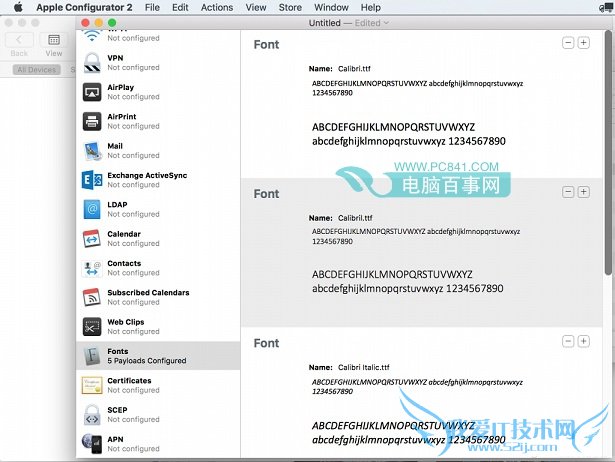Screen dimensions: 615x462
Task: Select the SCEP label in sidebar
Action: pos(117,410)
